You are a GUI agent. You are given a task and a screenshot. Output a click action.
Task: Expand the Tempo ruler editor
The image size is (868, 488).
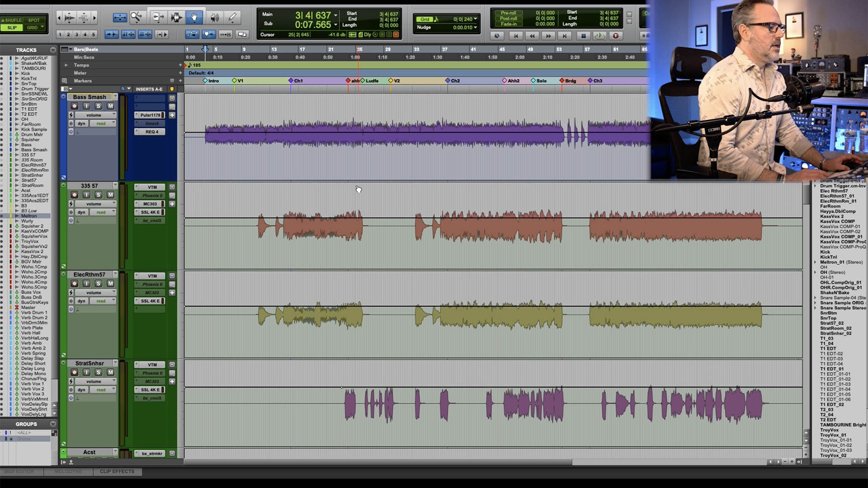click(66, 65)
